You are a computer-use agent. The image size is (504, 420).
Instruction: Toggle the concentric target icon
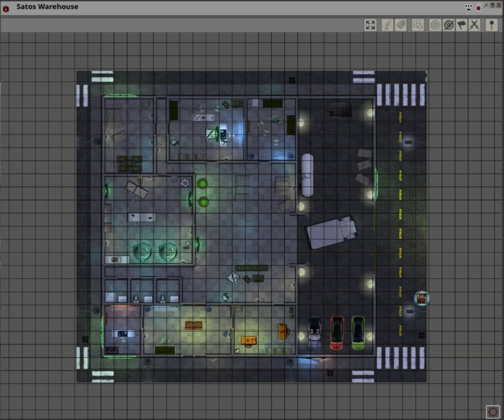(435, 25)
